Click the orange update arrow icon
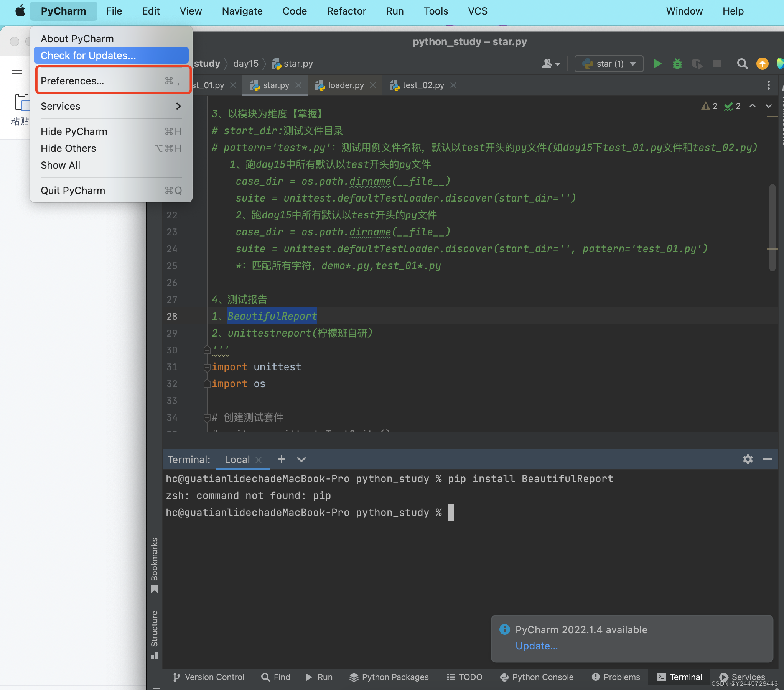Screen dimensions: 784x690 pyautogui.click(x=762, y=64)
